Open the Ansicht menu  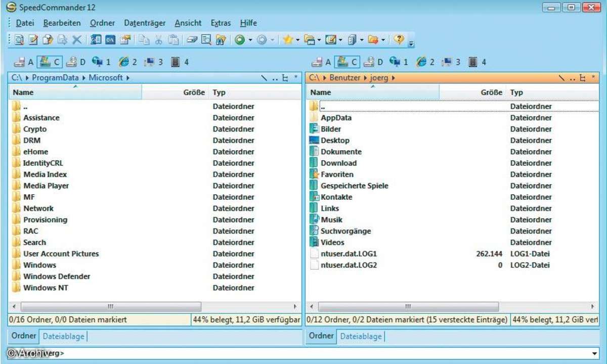click(x=188, y=23)
